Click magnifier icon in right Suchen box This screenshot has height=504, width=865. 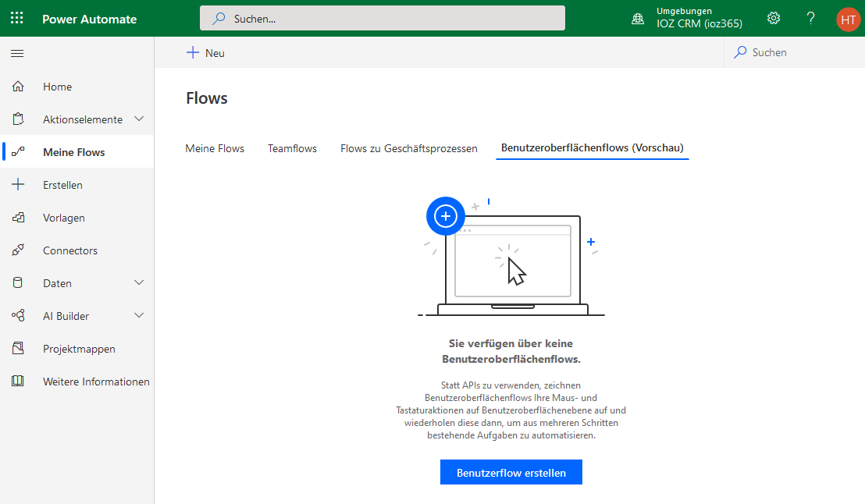pyautogui.click(x=740, y=52)
